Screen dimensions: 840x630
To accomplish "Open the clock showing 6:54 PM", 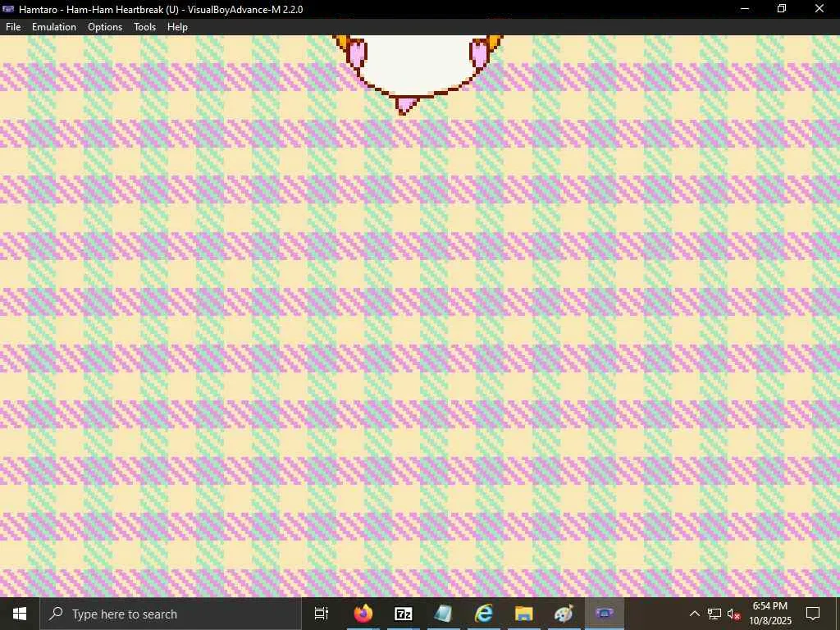I will [769, 614].
